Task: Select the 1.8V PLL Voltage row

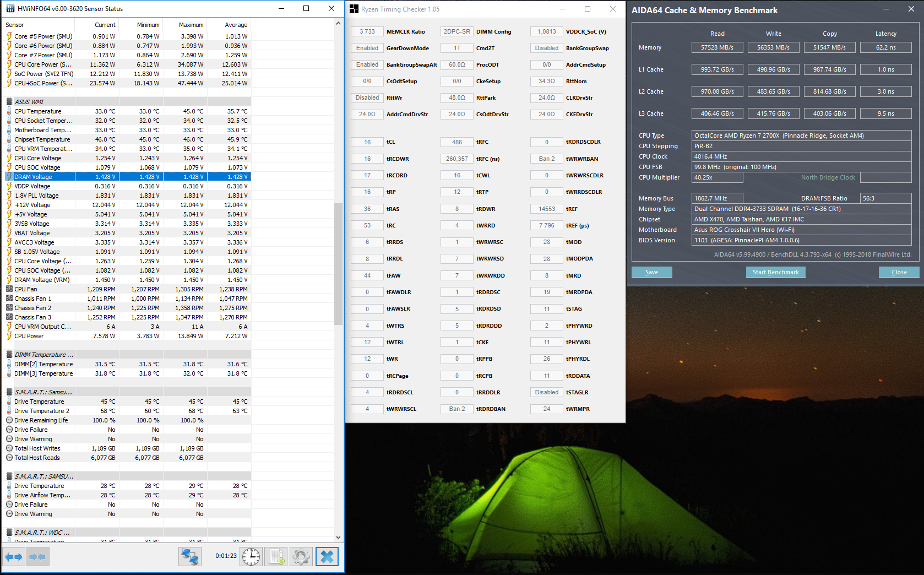Action: 127,196
